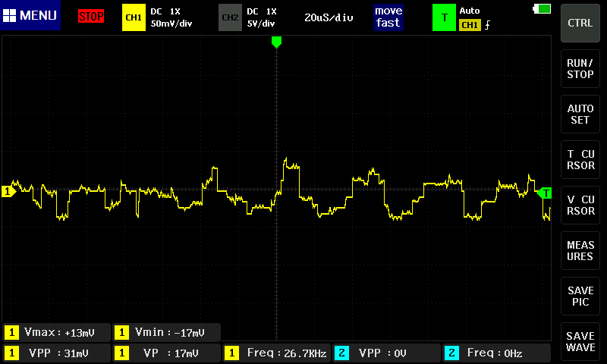Viewport: 607px width, 364px height.
Task: Select the gray CH2 channel badge
Action: pyautogui.click(x=230, y=17)
